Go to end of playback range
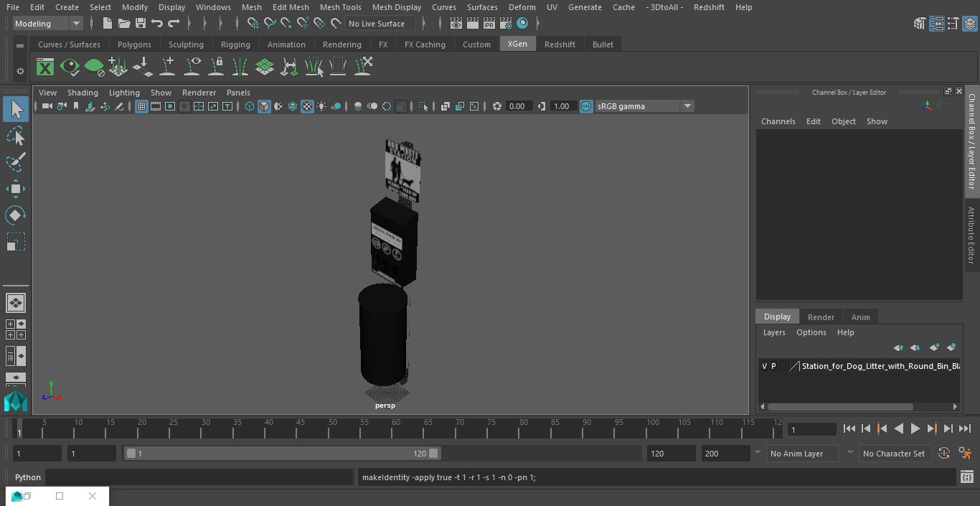 [965, 428]
